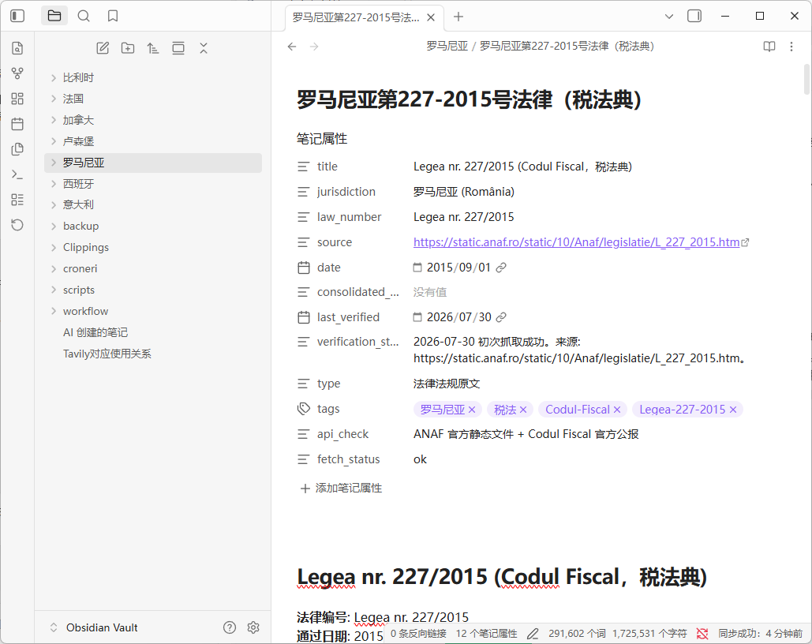Image resolution: width=812 pixels, height=644 pixels.
Task: Open vault help question-mark icon
Action: (x=230, y=627)
